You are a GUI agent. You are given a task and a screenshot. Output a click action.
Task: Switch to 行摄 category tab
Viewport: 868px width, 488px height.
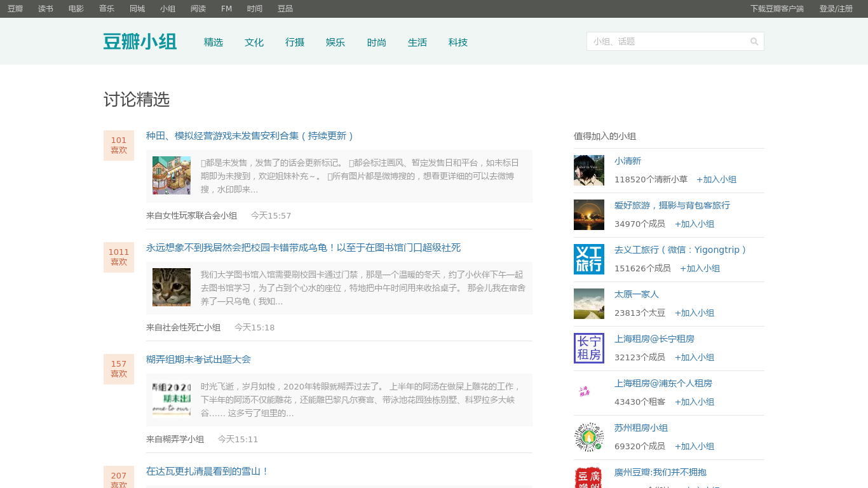295,42
